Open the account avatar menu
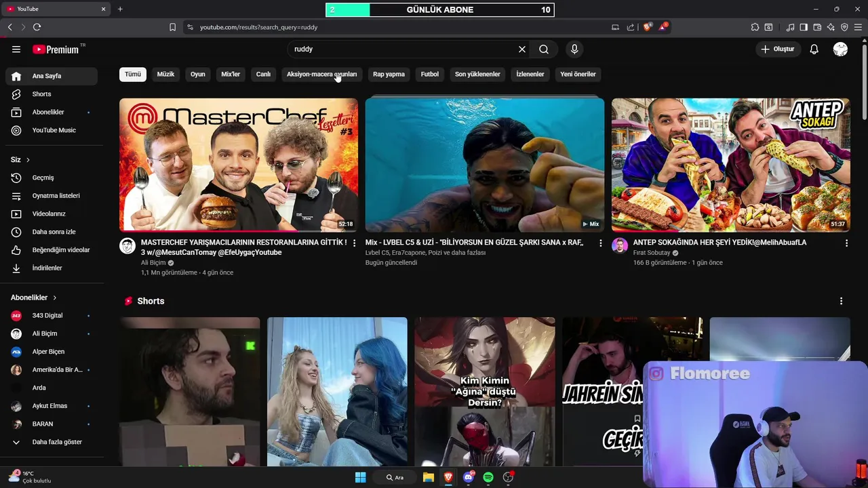 [840, 49]
